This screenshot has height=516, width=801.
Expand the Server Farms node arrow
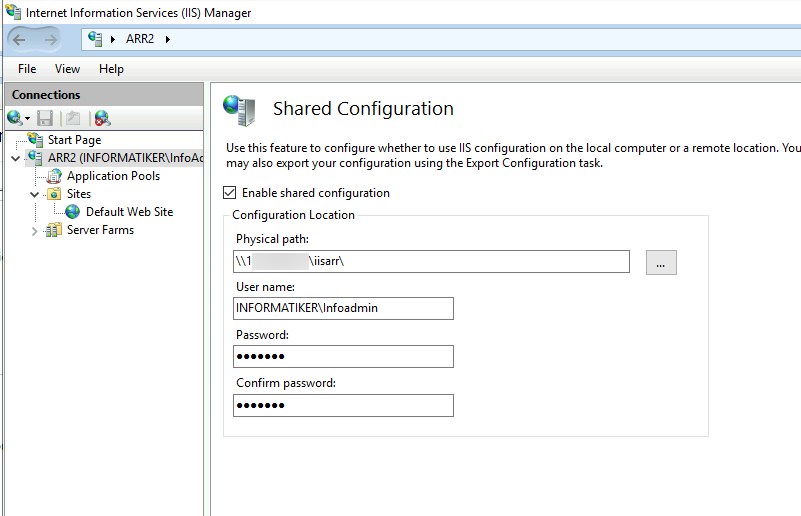point(34,231)
